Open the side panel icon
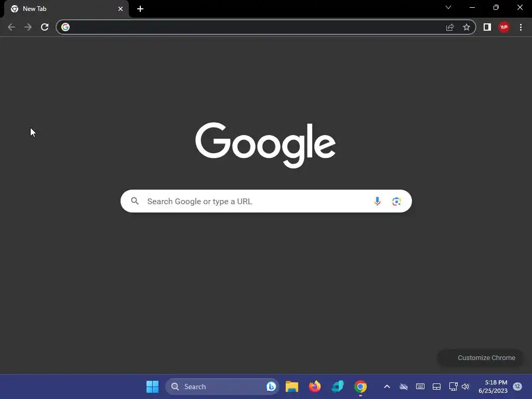This screenshot has width=532, height=399. pyautogui.click(x=487, y=27)
